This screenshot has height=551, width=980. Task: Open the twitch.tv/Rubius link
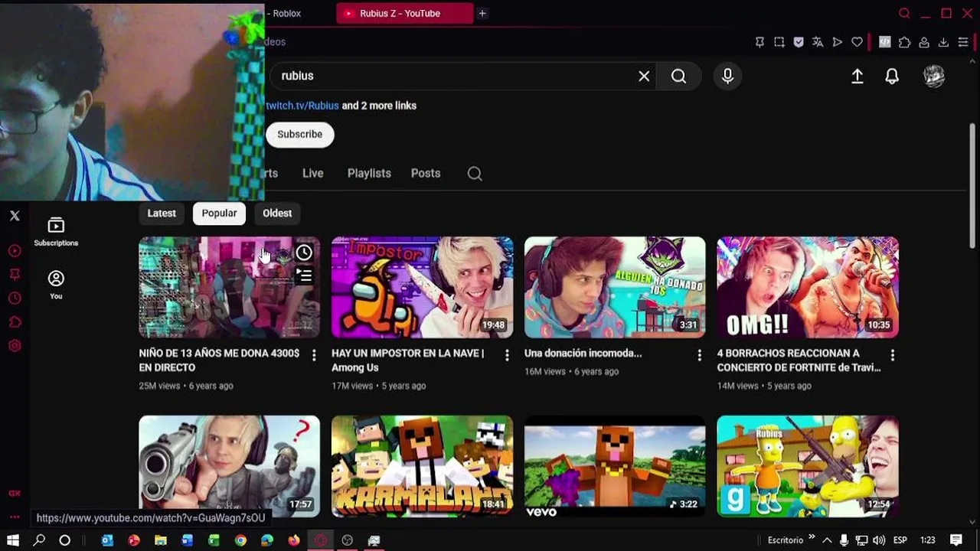(302, 106)
